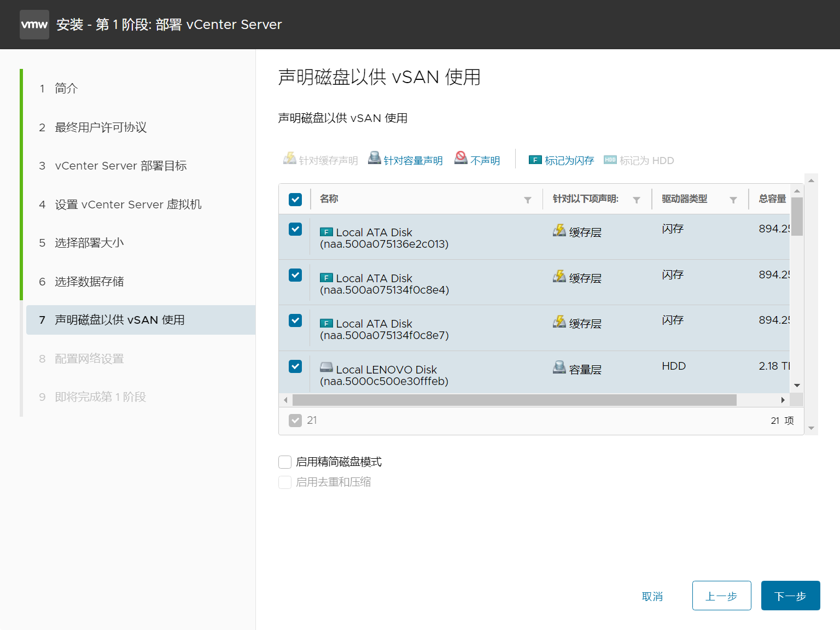The height and width of the screenshot is (630, 840).
Task: Click HDD drive type cell
Action: (x=674, y=366)
